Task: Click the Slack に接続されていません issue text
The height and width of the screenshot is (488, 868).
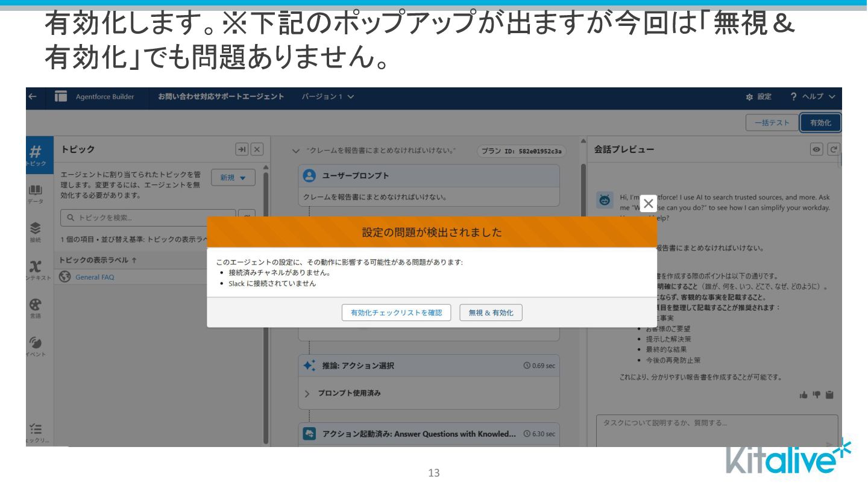Action: [272, 283]
